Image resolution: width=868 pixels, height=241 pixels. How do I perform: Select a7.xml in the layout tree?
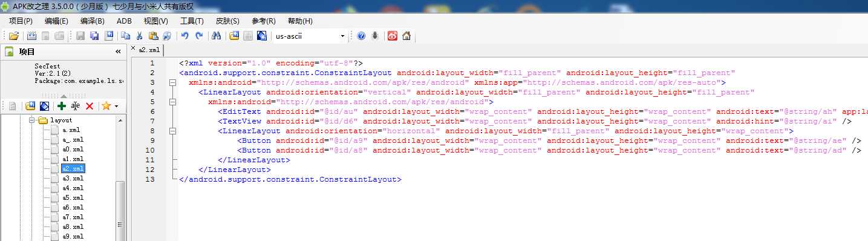[x=73, y=217]
